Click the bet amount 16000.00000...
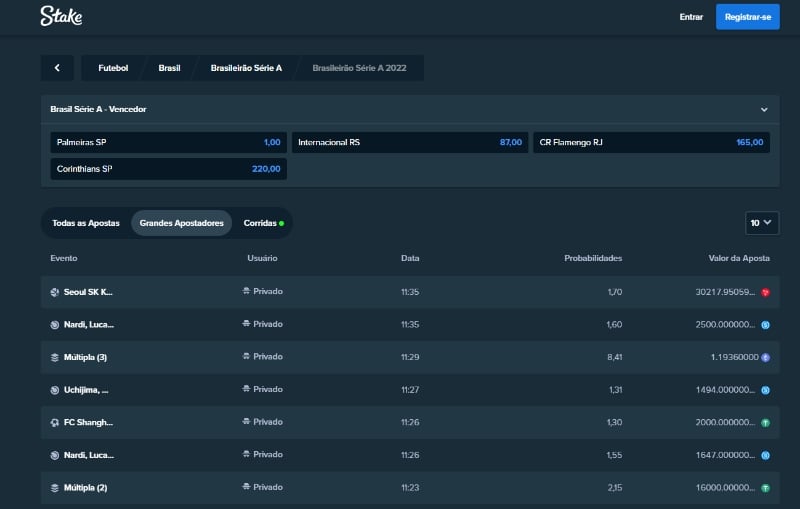Image resolution: width=800 pixels, height=509 pixels. click(x=725, y=488)
